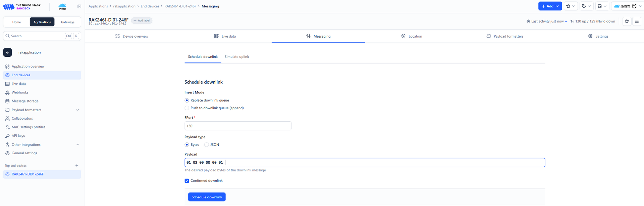Click Add label next to the device name

[142, 20]
